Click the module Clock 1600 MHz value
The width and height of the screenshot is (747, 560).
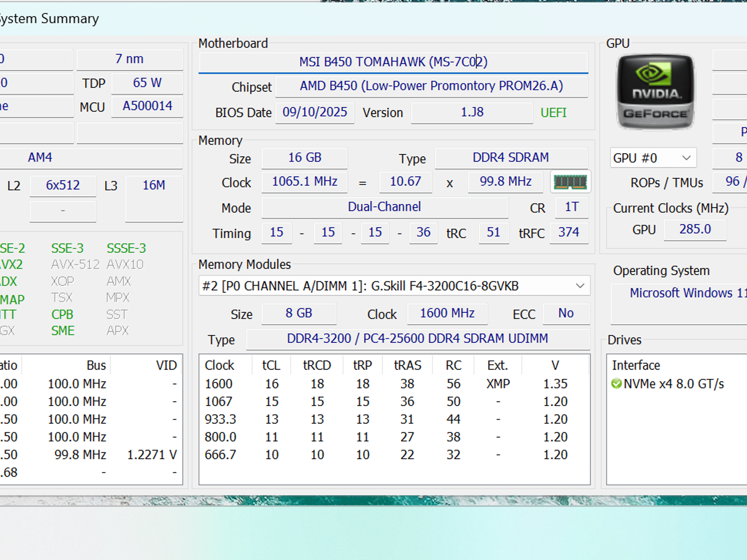pyautogui.click(x=447, y=314)
